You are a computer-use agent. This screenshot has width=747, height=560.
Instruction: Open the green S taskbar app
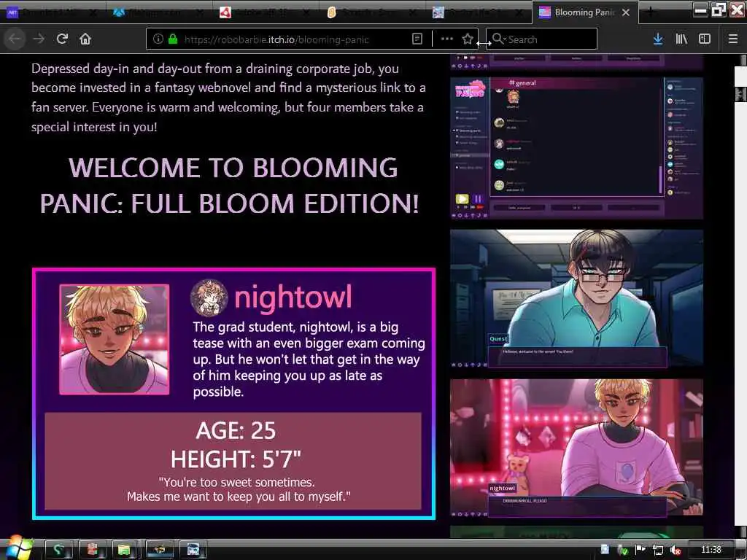pyautogui.click(x=58, y=550)
